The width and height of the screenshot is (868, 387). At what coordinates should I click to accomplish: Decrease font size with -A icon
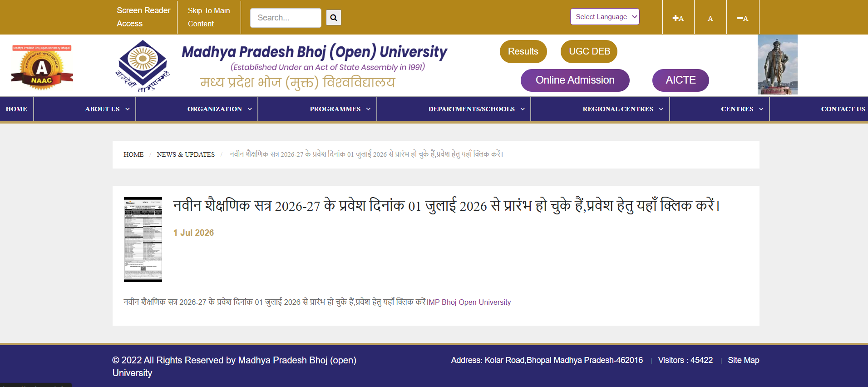tap(743, 18)
